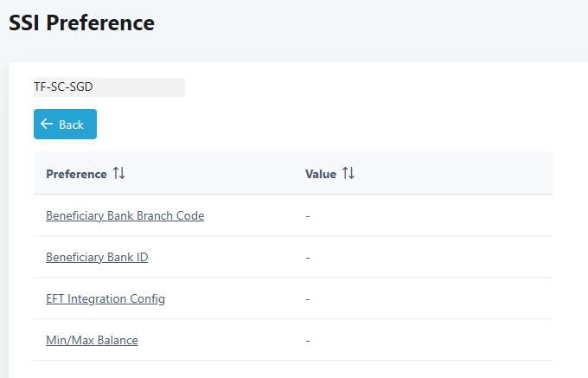Select the value dash for Min/Max Balance

point(308,341)
